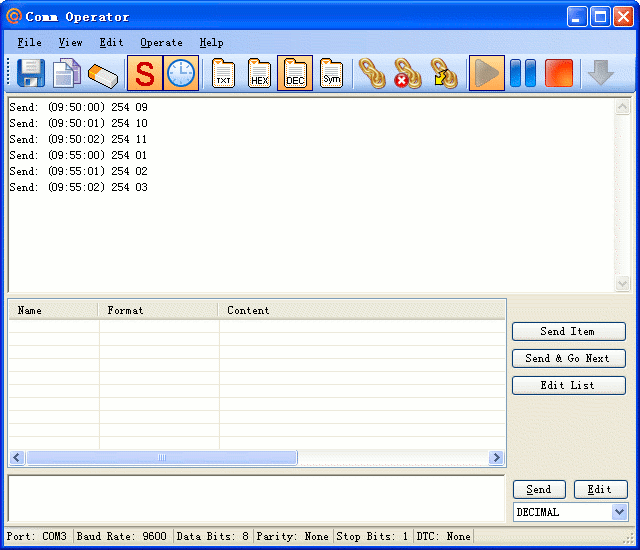Switch display to TXT format
Screen dimensions: 640x550
tap(223, 73)
